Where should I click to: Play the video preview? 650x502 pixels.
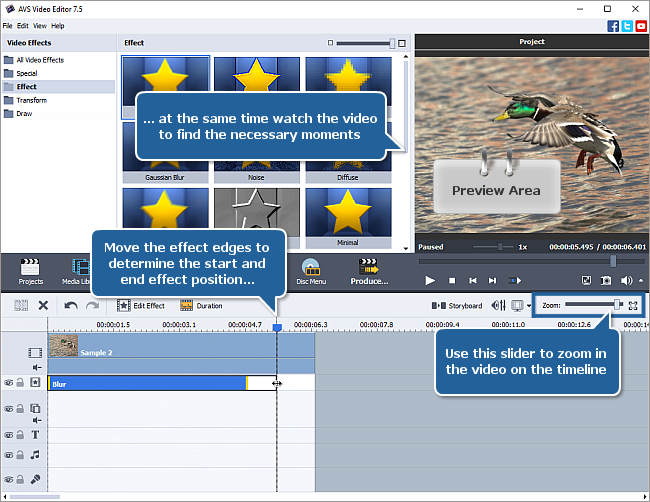pos(430,281)
